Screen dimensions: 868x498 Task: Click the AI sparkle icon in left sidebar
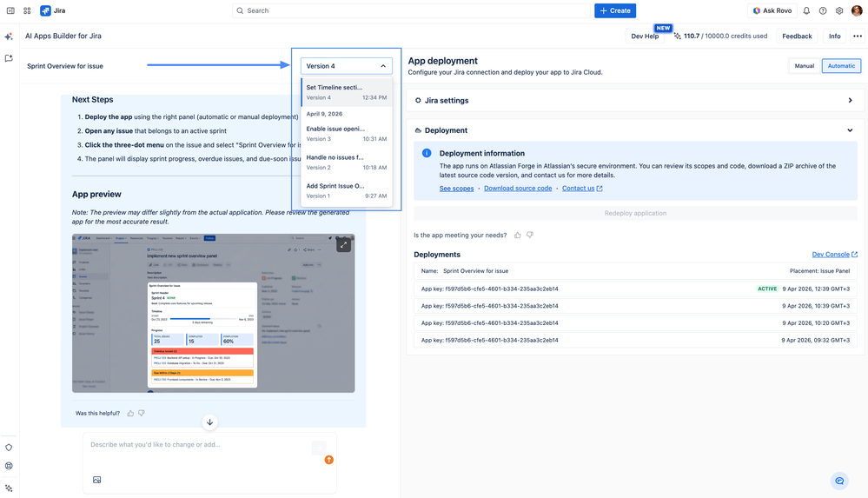click(9, 37)
